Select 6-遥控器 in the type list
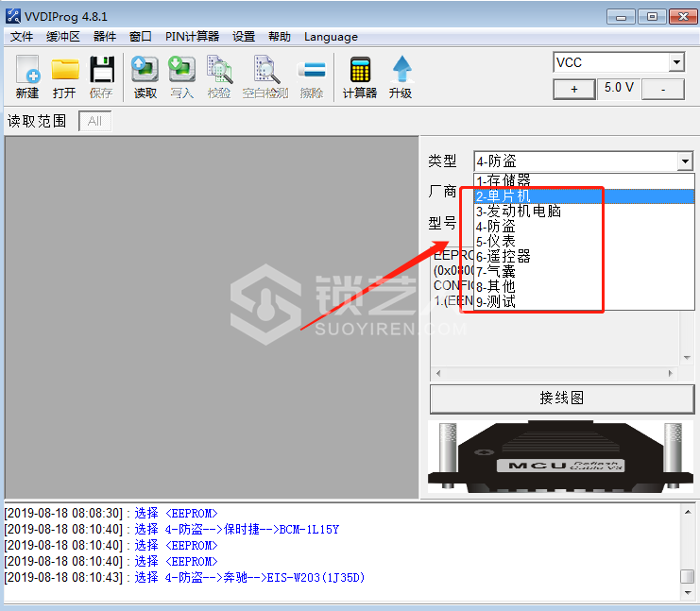 584,257
